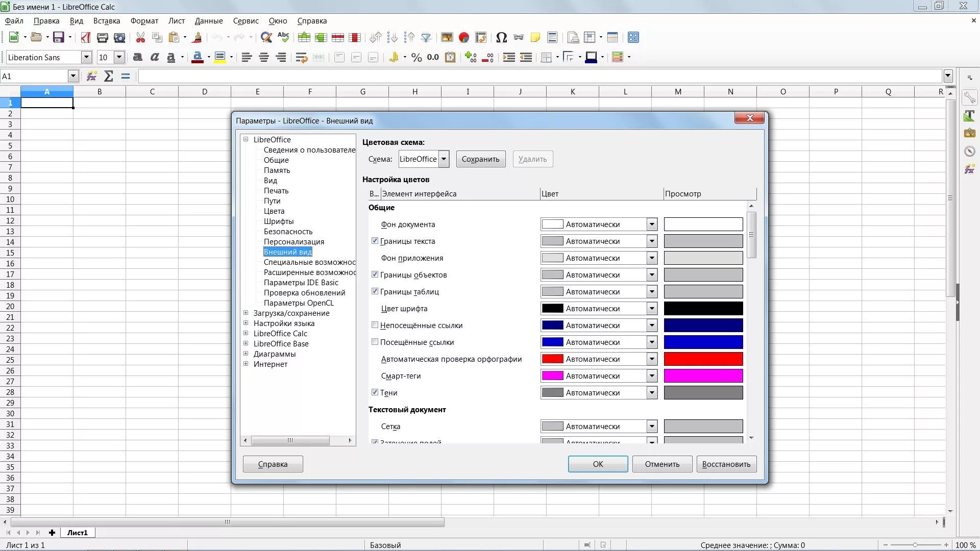Image resolution: width=980 pixels, height=551 pixels.
Task: Insert a chart using the chart icon
Action: click(464, 37)
